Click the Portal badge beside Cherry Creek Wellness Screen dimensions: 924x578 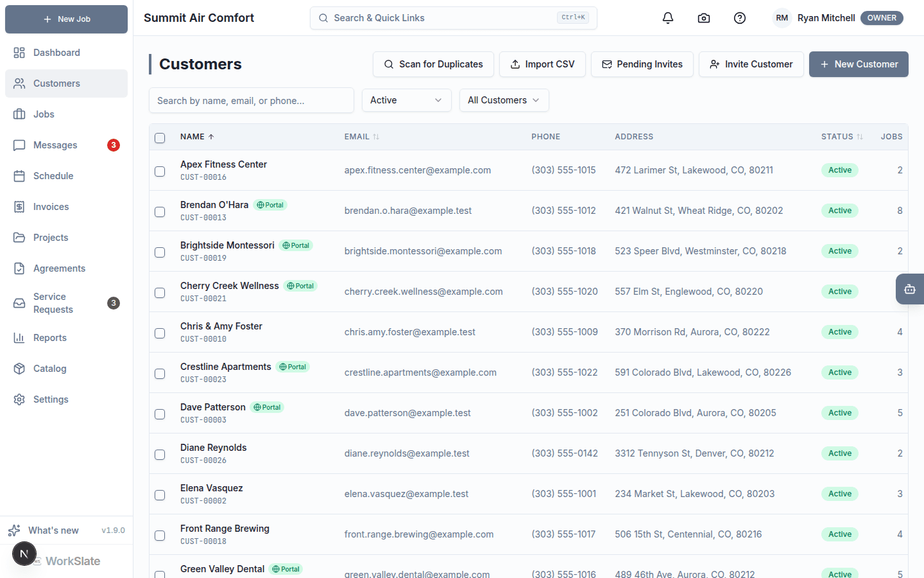300,286
